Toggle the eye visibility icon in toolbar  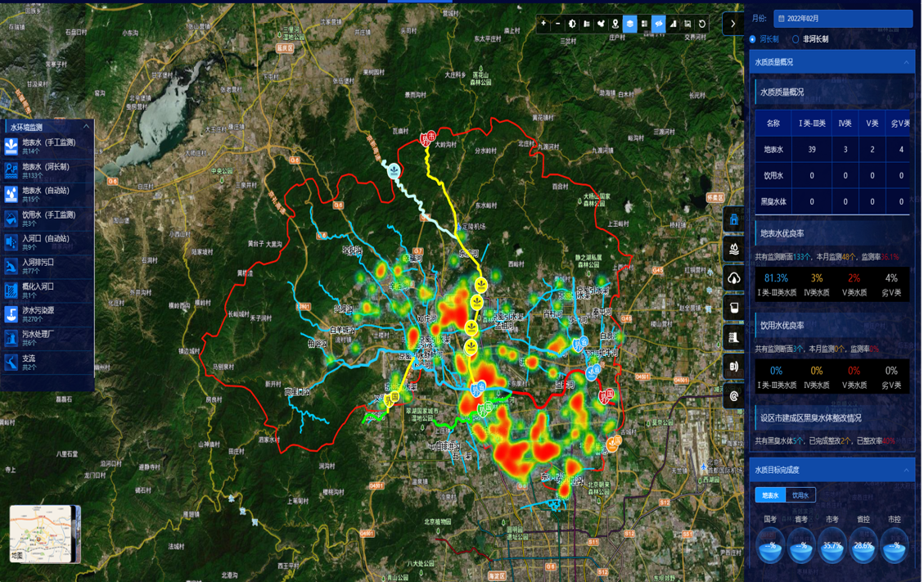pyautogui.click(x=659, y=24)
